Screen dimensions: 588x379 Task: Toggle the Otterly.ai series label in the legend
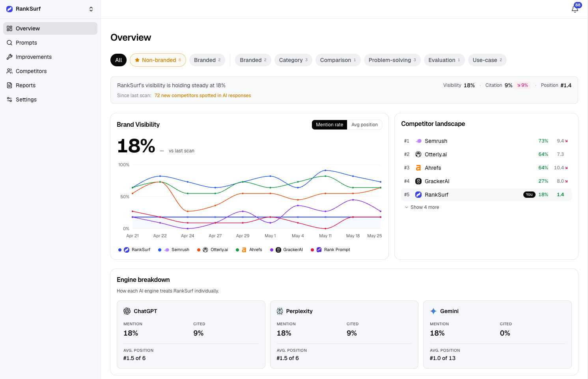[x=219, y=250]
